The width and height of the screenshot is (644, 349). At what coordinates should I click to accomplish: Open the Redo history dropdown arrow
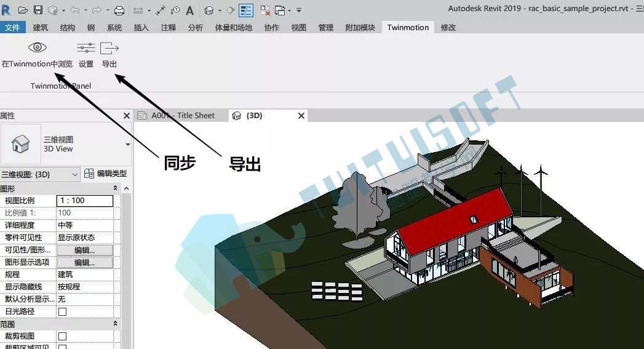coord(108,10)
